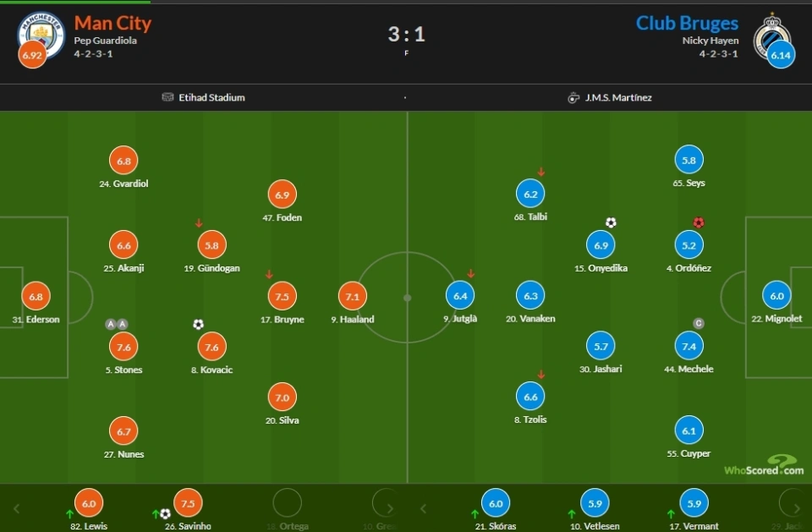Click the stadium icon beside Etihad Stadium
Viewport: 812px width, 532px height.
coord(167,97)
